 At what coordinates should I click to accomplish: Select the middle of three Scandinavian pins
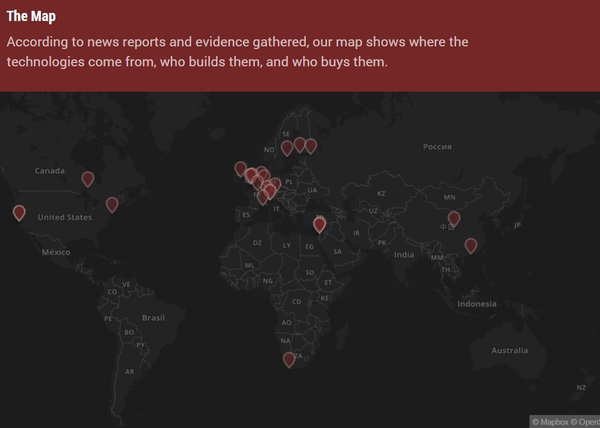click(x=300, y=145)
